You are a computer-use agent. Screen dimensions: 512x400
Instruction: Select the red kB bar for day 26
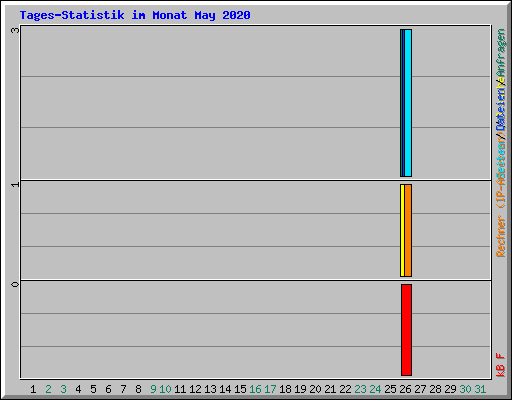coord(406,330)
